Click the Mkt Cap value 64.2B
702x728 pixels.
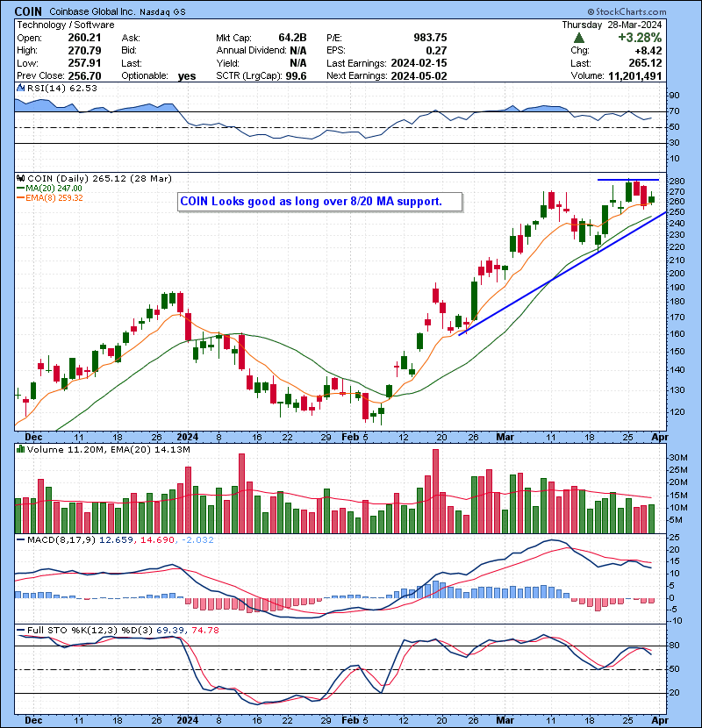[292, 38]
